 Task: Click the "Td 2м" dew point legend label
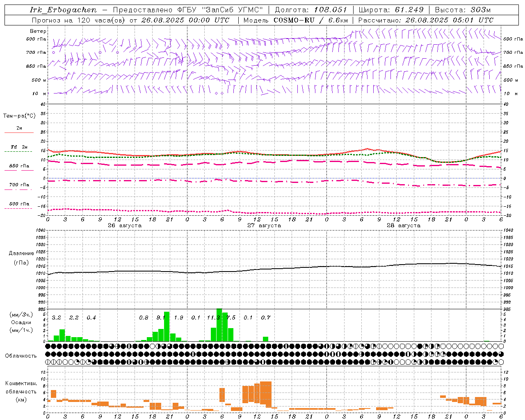[19, 147]
